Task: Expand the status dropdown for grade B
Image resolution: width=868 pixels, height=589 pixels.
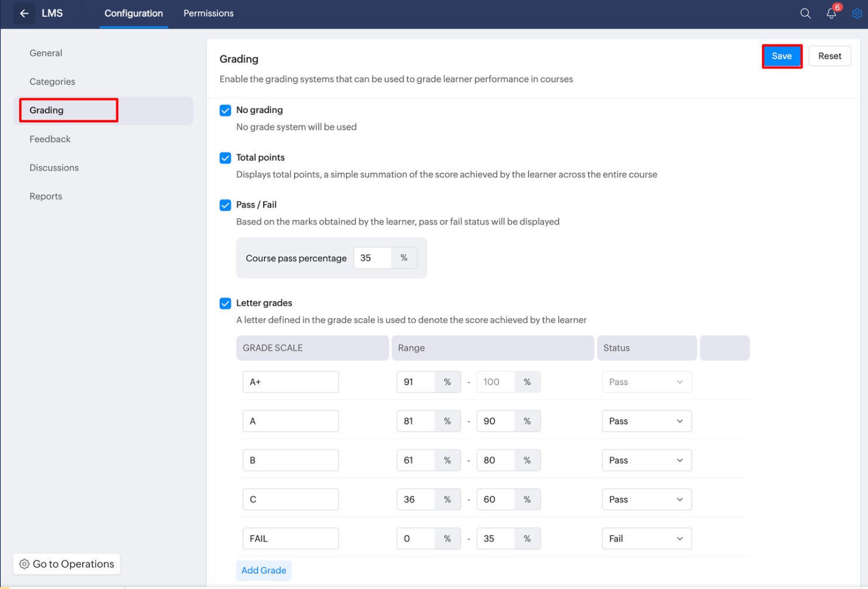Action: coord(646,460)
